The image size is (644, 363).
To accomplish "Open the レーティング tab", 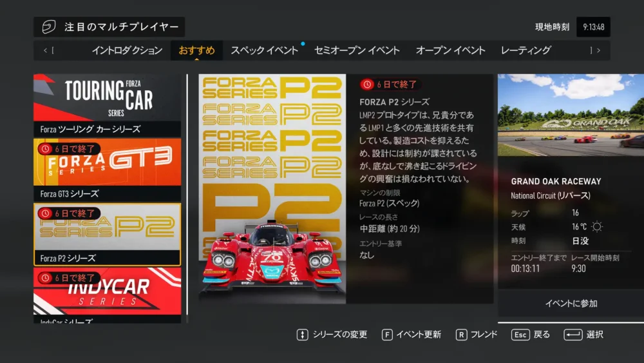I will pyautogui.click(x=526, y=50).
